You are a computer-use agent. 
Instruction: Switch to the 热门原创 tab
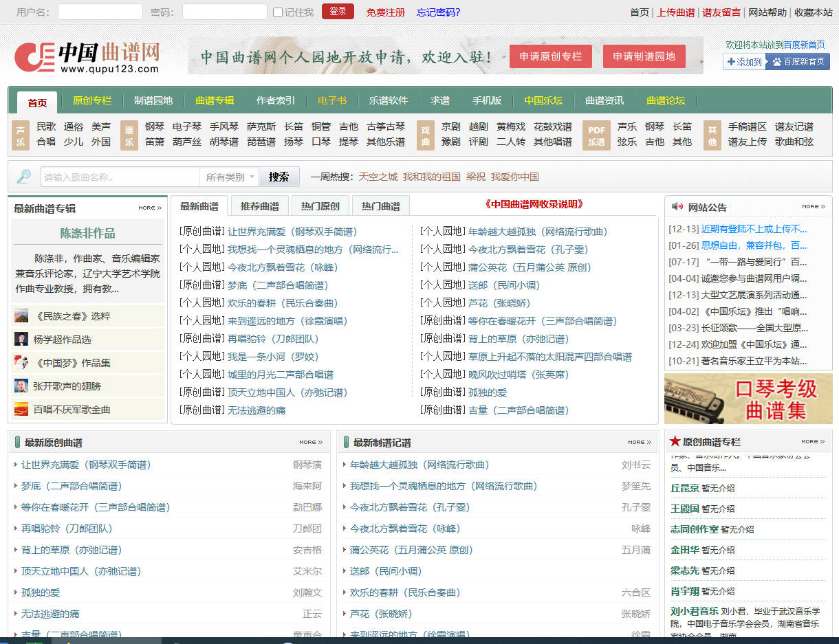click(320, 206)
